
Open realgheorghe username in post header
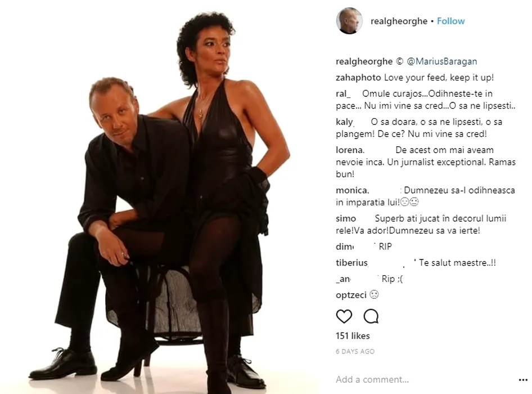point(399,21)
